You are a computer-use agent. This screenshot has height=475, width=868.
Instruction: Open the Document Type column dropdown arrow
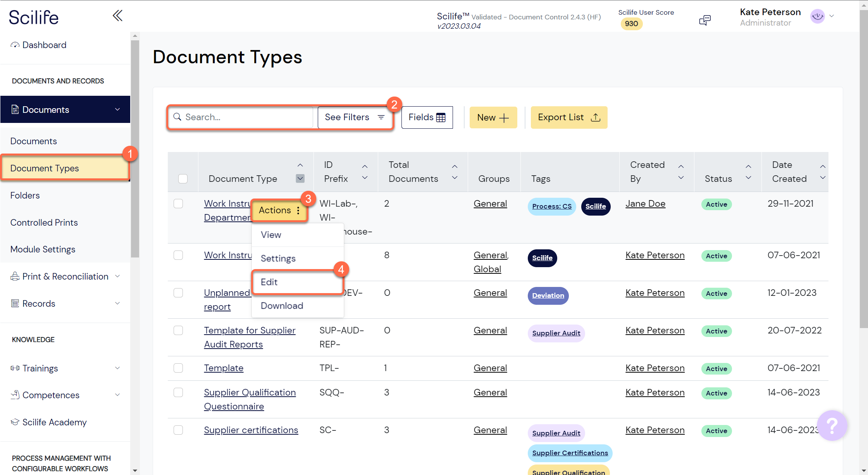300,178
